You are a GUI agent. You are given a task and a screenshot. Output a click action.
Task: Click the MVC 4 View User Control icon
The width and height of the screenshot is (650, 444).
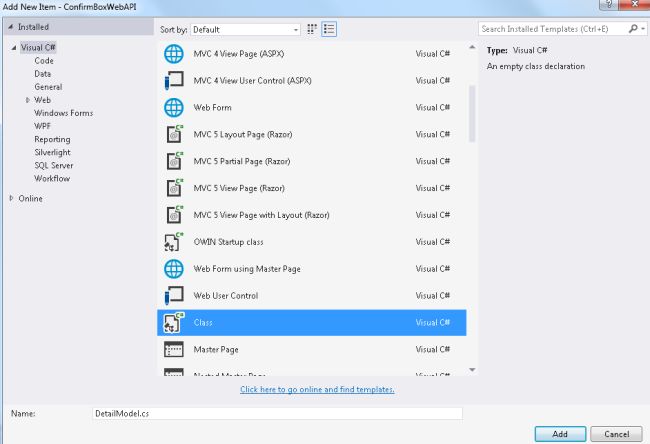click(174, 80)
